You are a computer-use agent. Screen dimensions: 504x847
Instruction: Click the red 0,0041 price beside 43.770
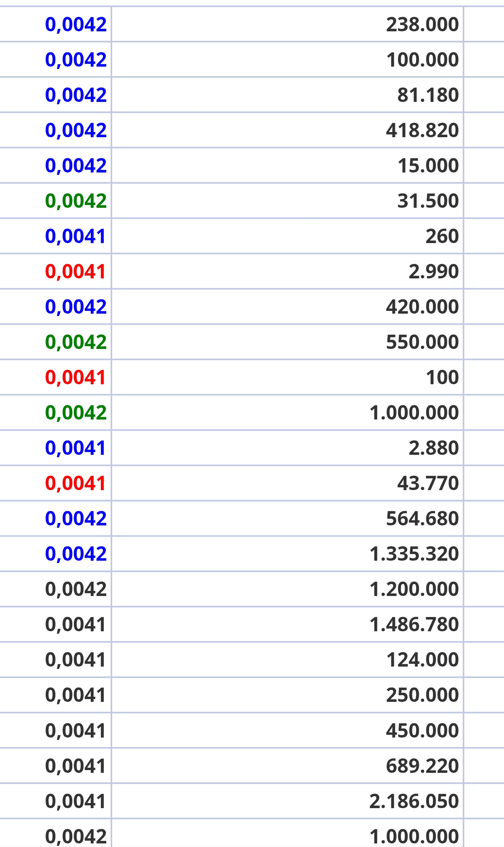point(75,483)
